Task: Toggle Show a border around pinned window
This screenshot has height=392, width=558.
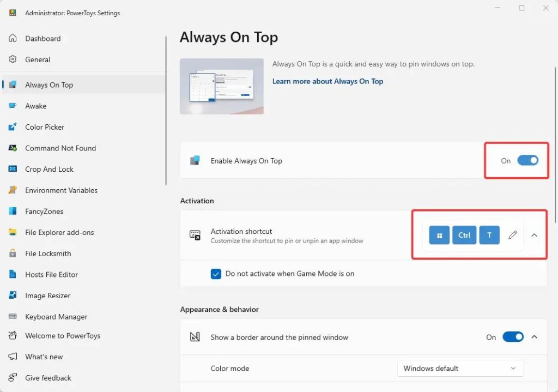Action: click(x=513, y=337)
